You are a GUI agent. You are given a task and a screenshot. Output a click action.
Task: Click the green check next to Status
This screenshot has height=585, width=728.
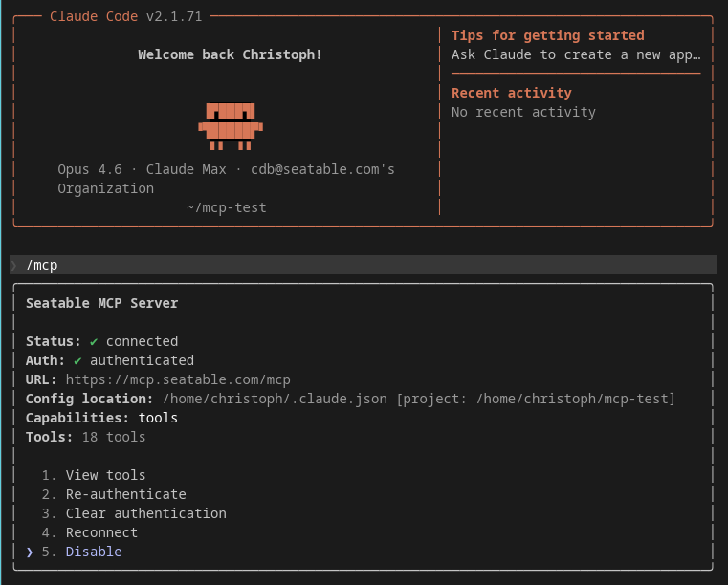click(94, 342)
